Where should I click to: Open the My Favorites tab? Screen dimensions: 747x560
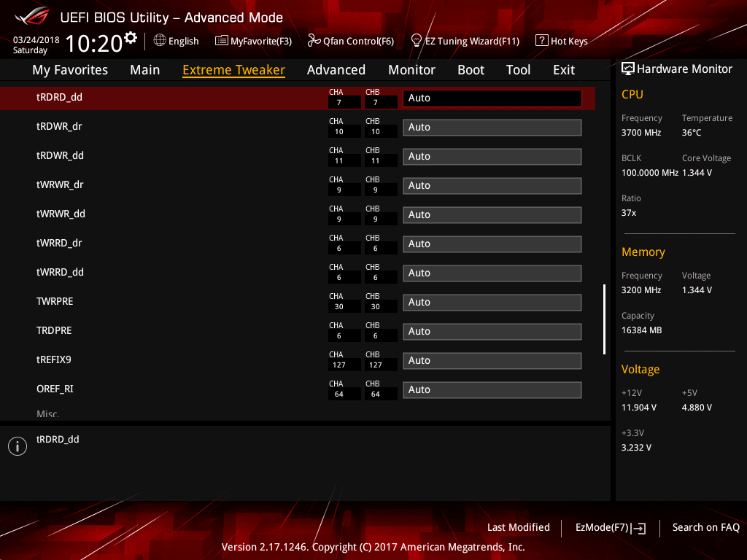click(70, 70)
